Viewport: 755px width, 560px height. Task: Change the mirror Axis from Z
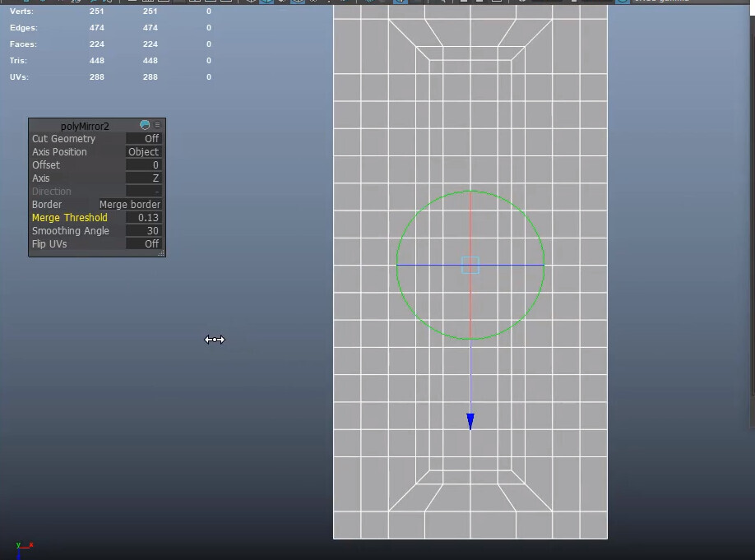(144, 178)
